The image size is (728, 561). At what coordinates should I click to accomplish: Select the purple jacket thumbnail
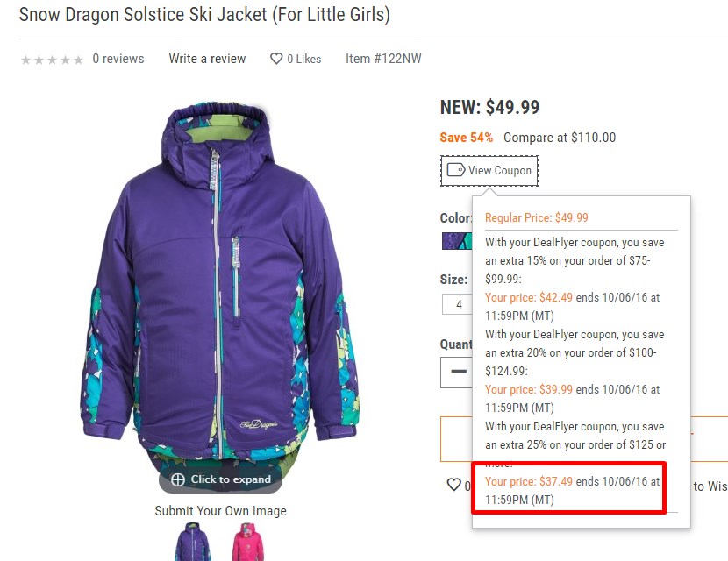click(x=193, y=542)
